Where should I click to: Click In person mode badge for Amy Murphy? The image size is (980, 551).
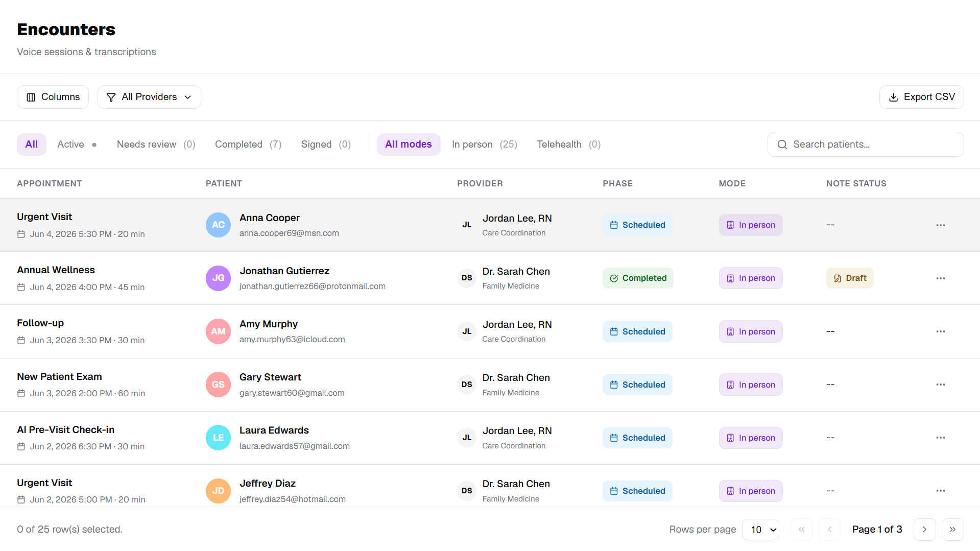[751, 331]
